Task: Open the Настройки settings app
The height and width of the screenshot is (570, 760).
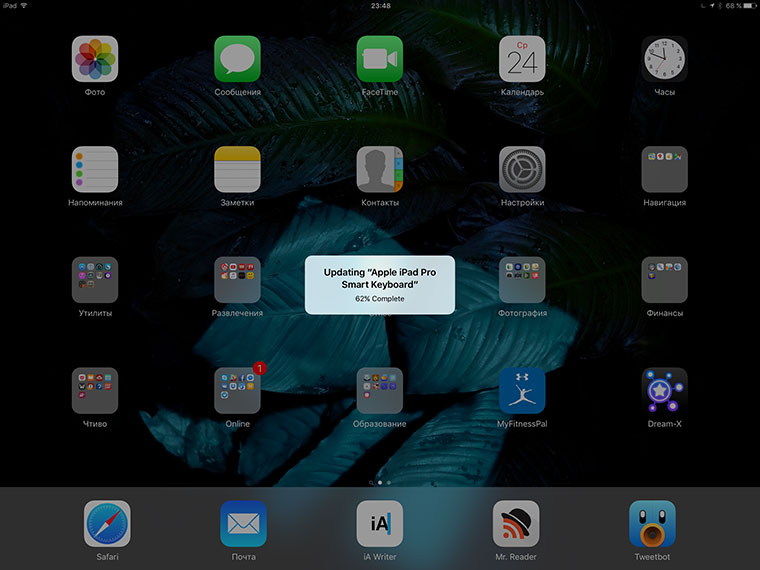Action: pyautogui.click(x=522, y=170)
